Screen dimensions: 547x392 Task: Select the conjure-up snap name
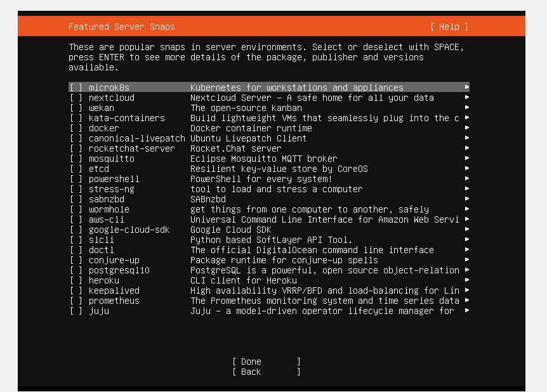pyautogui.click(x=114, y=260)
